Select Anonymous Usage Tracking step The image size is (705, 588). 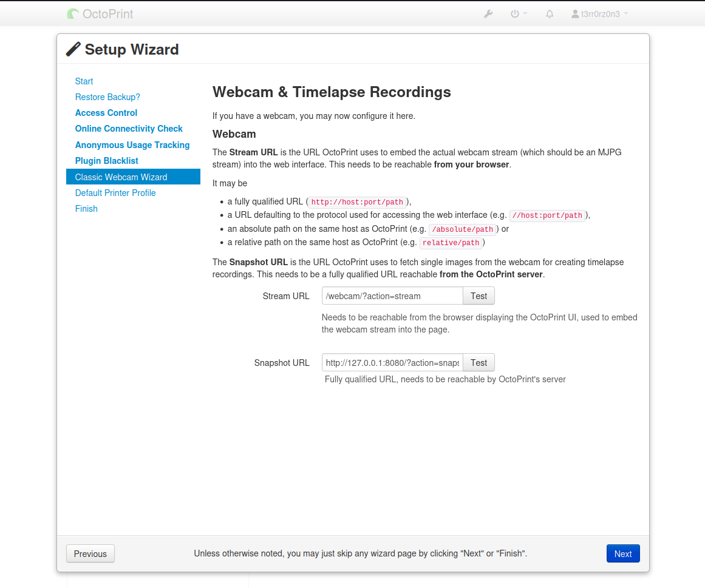(132, 145)
